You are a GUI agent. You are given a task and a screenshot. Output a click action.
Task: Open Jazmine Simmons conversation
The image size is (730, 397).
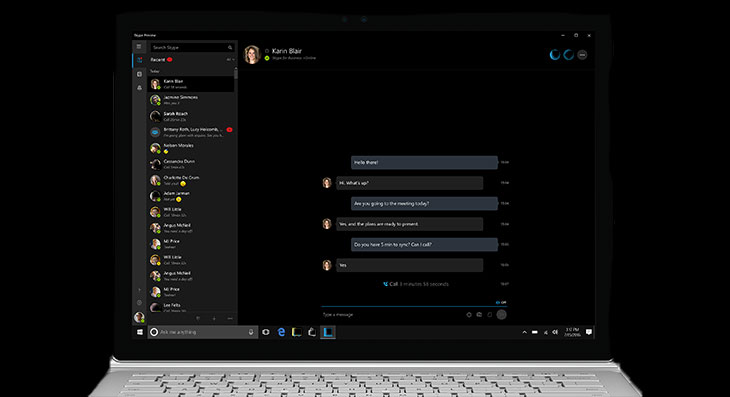191,100
